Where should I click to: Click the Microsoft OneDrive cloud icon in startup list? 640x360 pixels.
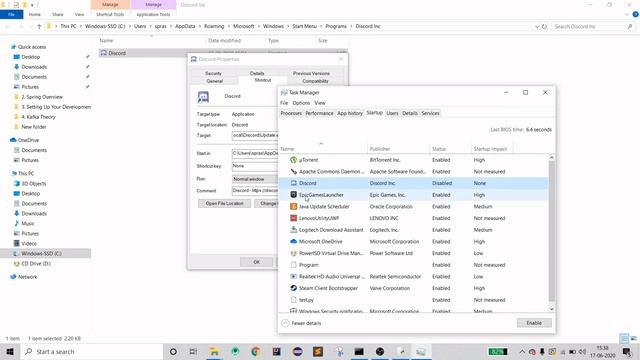(293, 242)
